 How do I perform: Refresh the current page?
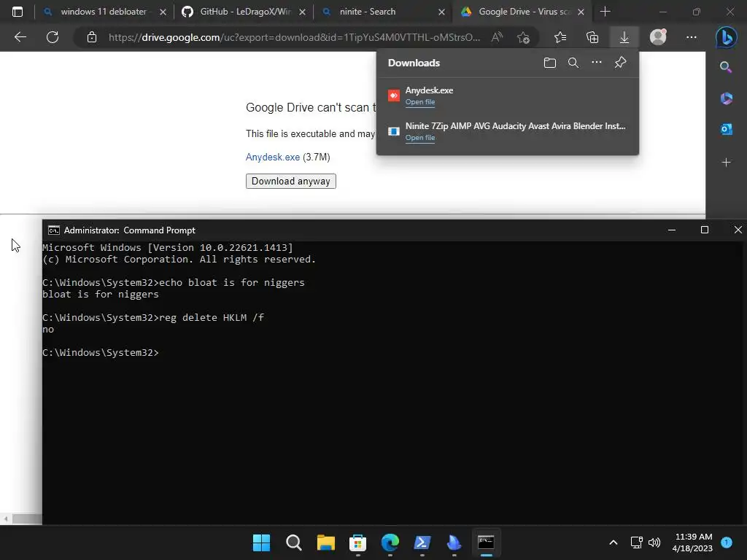(53, 37)
